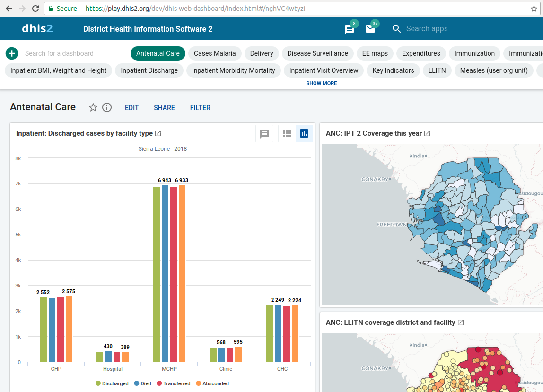Toggle Absconded series in chart legend
This screenshot has width=543, height=392.
tap(212, 383)
